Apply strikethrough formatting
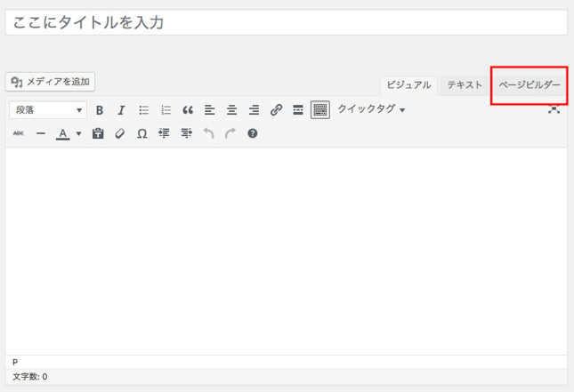This screenshot has width=574, height=392. point(19,133)
